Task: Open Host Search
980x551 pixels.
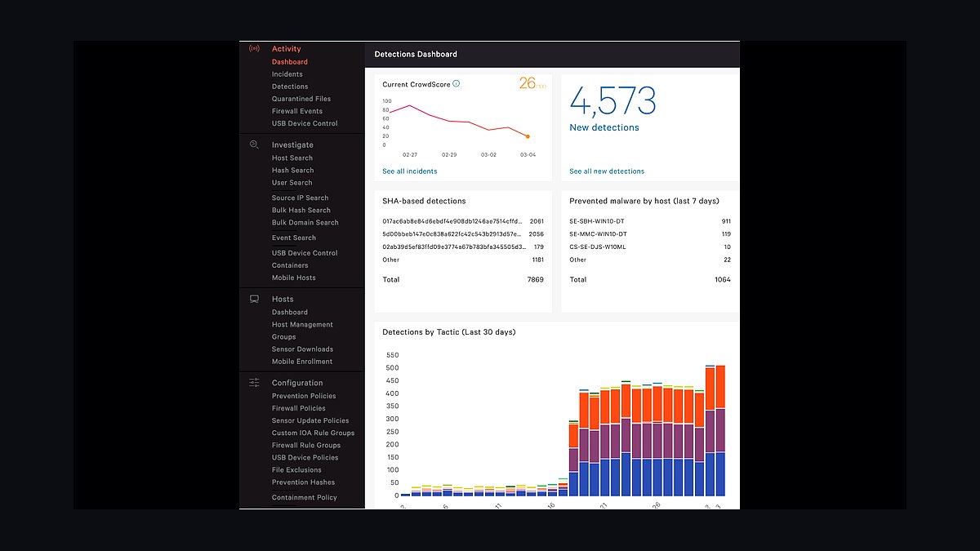Action: click(292, 158)
